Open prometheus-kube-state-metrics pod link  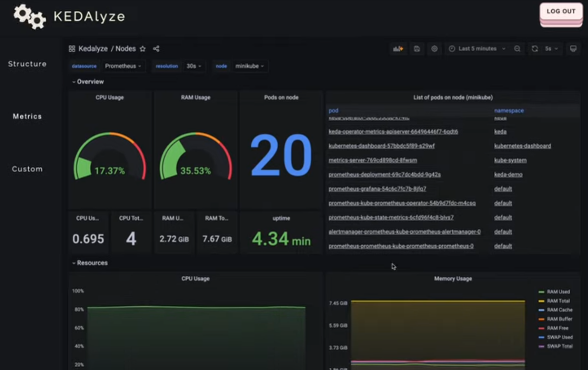(391, 217)
